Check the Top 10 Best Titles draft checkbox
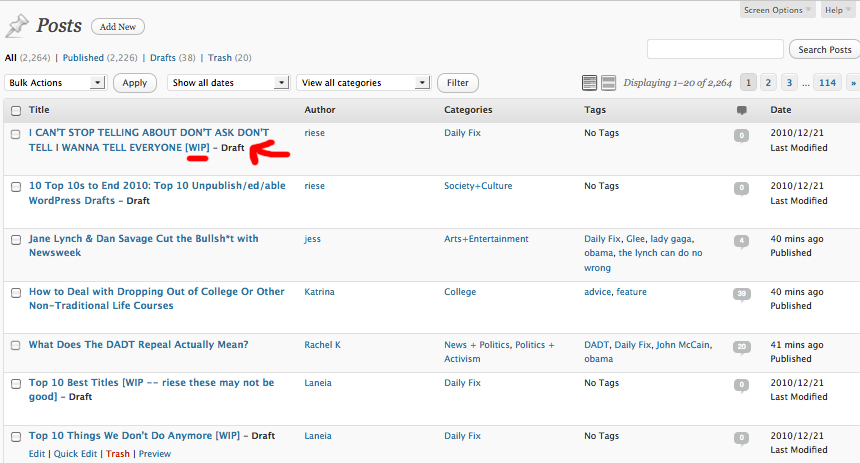This screenshot has height=463, width=860. pyautogui.click(x=16, y=383)
